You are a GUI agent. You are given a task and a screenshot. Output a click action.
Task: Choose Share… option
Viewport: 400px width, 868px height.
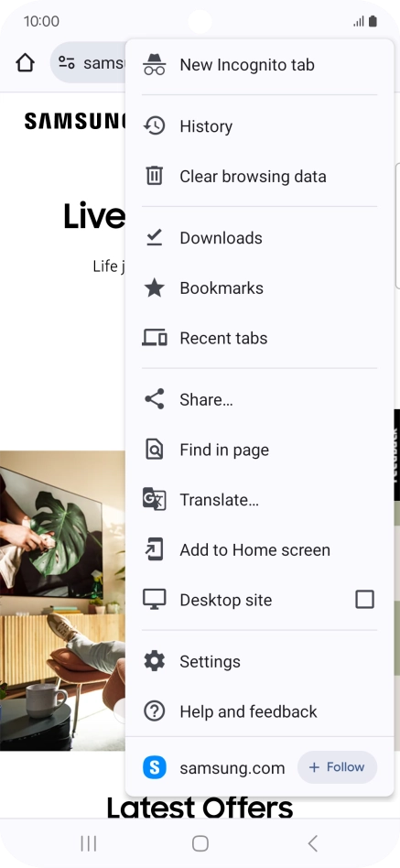click(x=259, y=399)
